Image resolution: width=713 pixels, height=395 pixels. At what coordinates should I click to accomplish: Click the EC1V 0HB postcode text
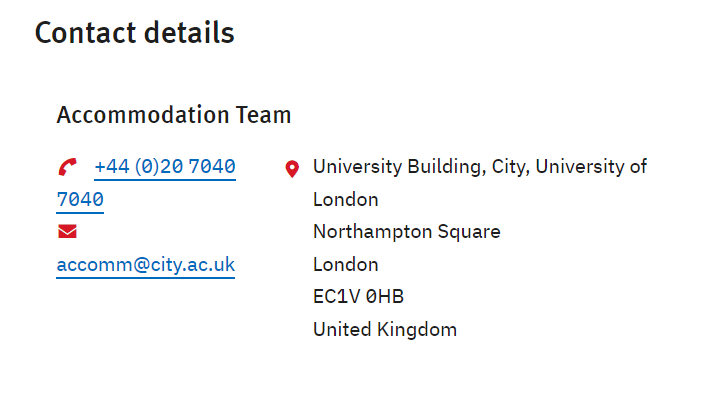358,297
